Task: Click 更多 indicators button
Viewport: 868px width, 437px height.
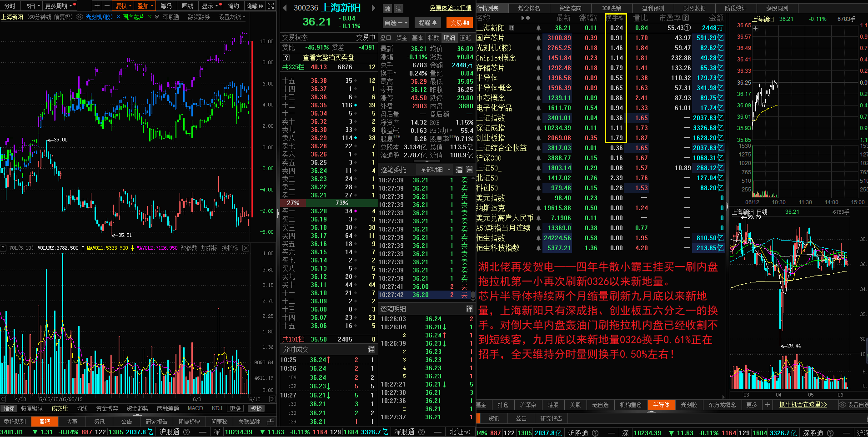Action: pyautogui.click(x=235, y=408)
